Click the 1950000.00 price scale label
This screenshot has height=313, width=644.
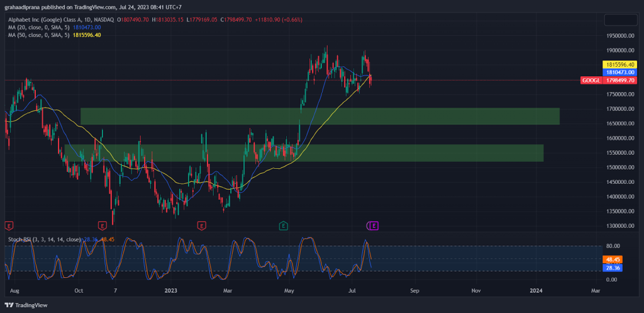pos(621,36)
